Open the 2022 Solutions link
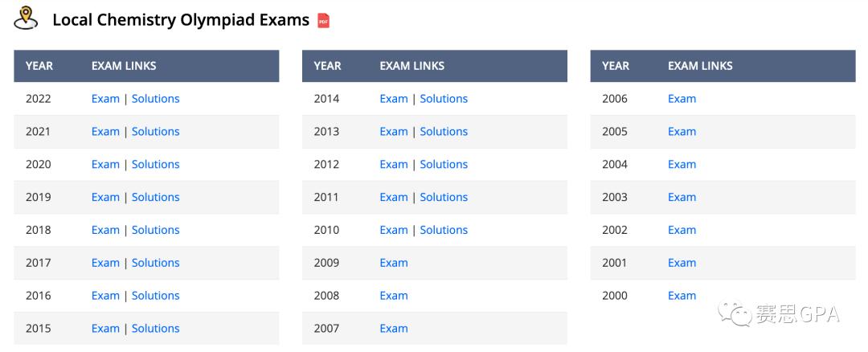Viewport: 868px width, 352px height. pyautogui.click(x=155, y=99)
